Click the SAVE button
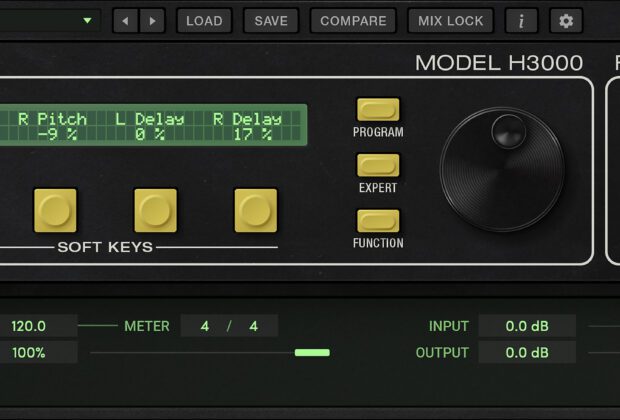 pos(271,21)
